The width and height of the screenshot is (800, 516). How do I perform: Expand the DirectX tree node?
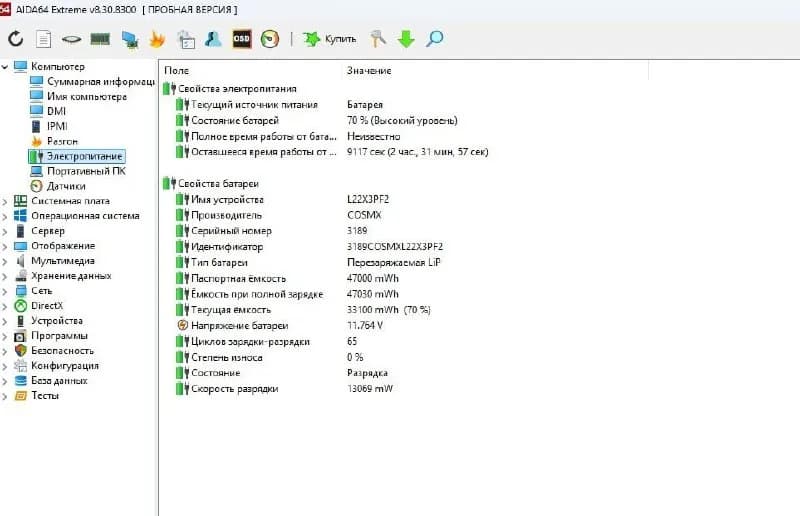(5, 306)
